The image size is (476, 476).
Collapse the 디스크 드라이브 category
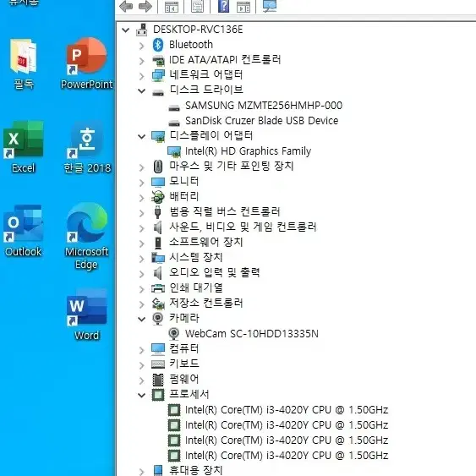click(141, 90)
